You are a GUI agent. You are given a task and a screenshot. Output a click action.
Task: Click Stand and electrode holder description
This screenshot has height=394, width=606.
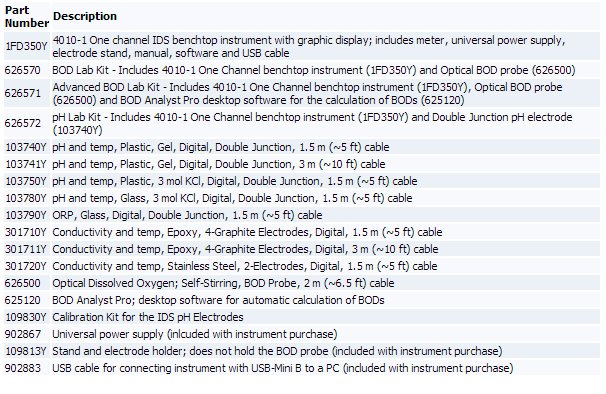click(277, 351)
